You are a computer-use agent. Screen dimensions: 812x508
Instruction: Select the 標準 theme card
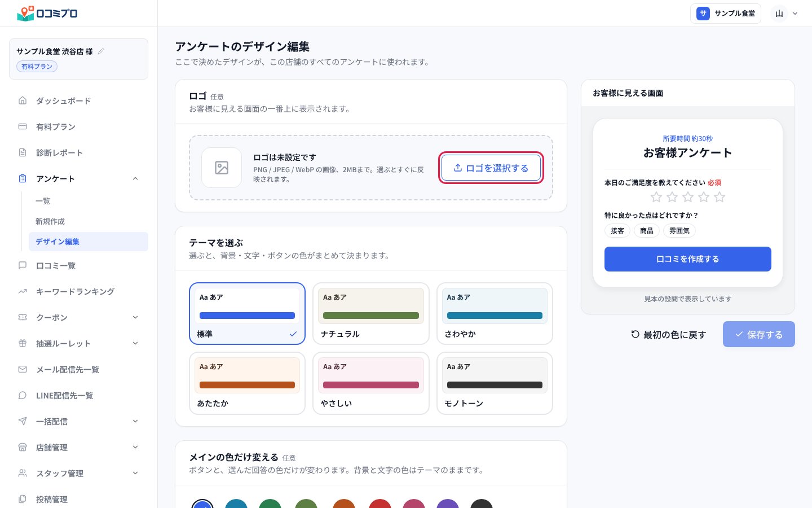click(x=247, y=314)
